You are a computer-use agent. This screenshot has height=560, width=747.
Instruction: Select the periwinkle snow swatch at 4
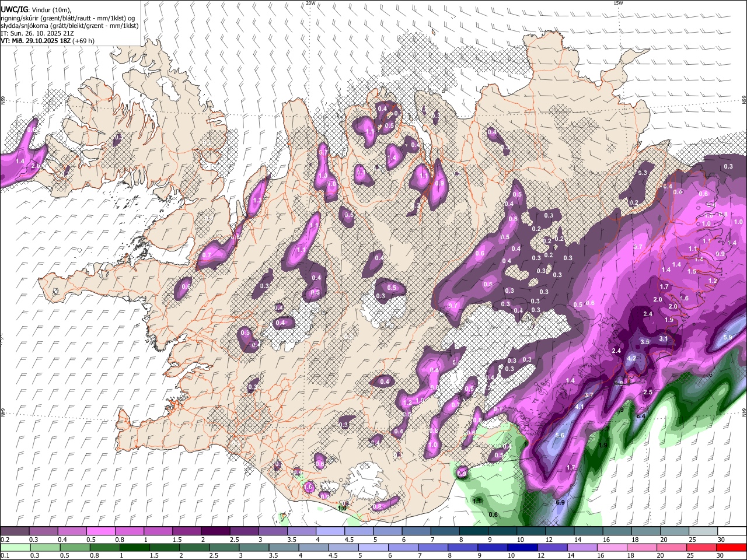[330, 531]
